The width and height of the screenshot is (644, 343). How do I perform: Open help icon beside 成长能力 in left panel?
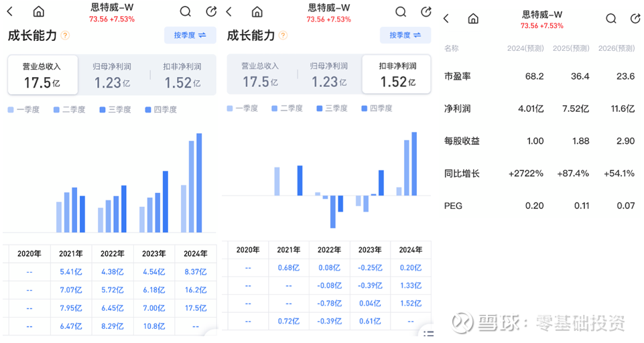coord(65,36)
